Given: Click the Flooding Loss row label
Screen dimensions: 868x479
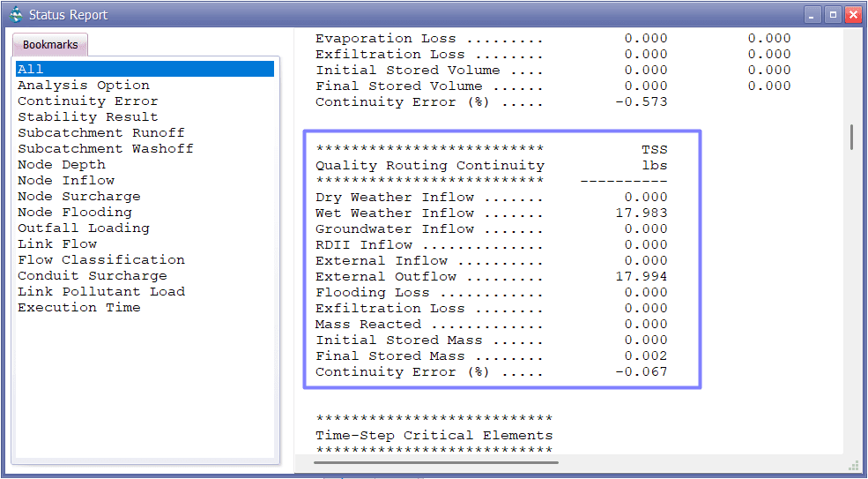Looking at the screenshot, I should point(373,292).
